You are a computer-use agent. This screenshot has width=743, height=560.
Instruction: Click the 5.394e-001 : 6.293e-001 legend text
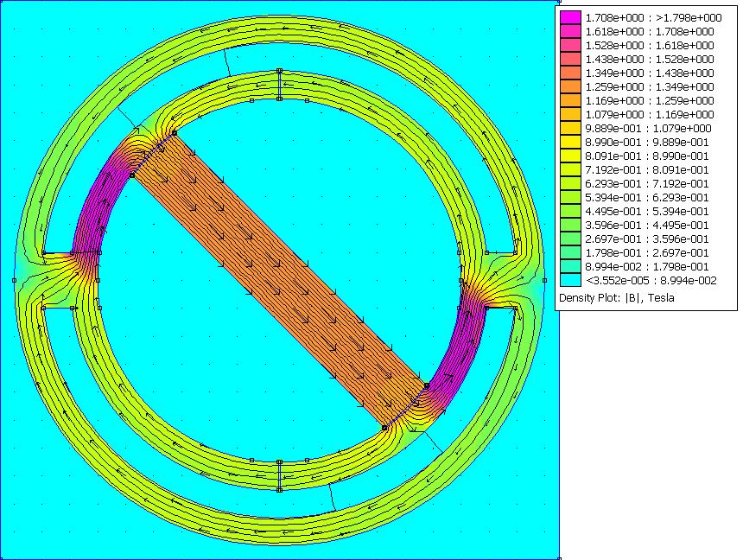click(x=650, y=197)
